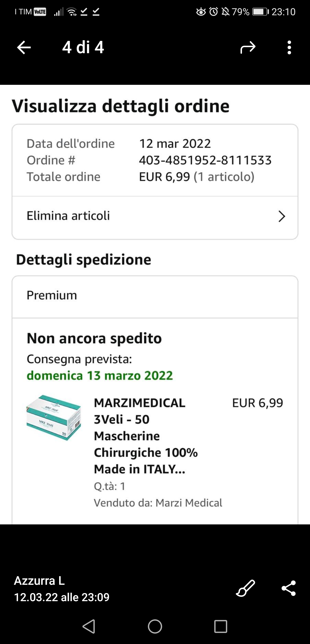This screenshot has width=310, height=644.
Task: Tap the order number 403-4851952-8111533
Action: click(205, 160)
